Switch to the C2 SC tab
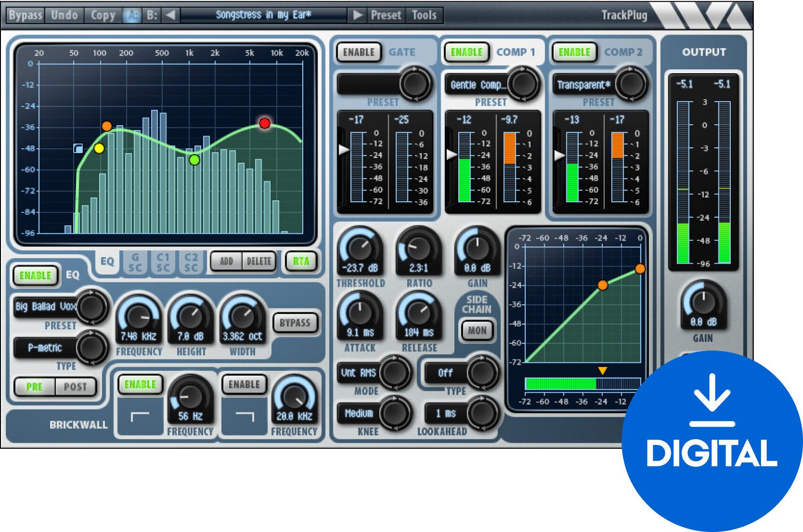The image size is (803, 532). (x=191, y=263)
